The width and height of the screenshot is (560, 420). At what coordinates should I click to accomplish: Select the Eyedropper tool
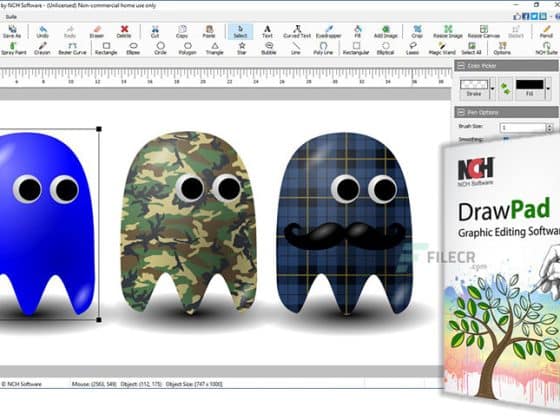point(329,31)
